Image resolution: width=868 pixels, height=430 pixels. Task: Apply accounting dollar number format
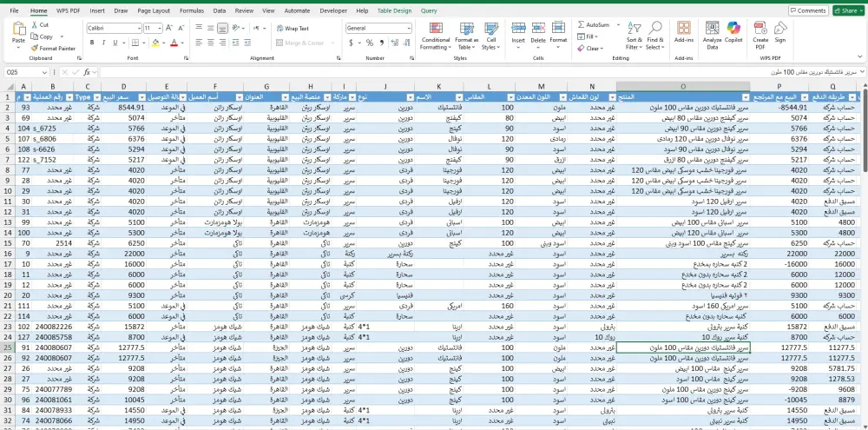tap(351, 43)
